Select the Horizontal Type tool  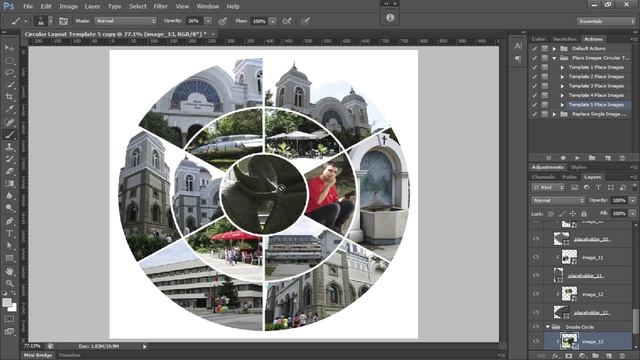pyautogui.click(x=9, y=233)
